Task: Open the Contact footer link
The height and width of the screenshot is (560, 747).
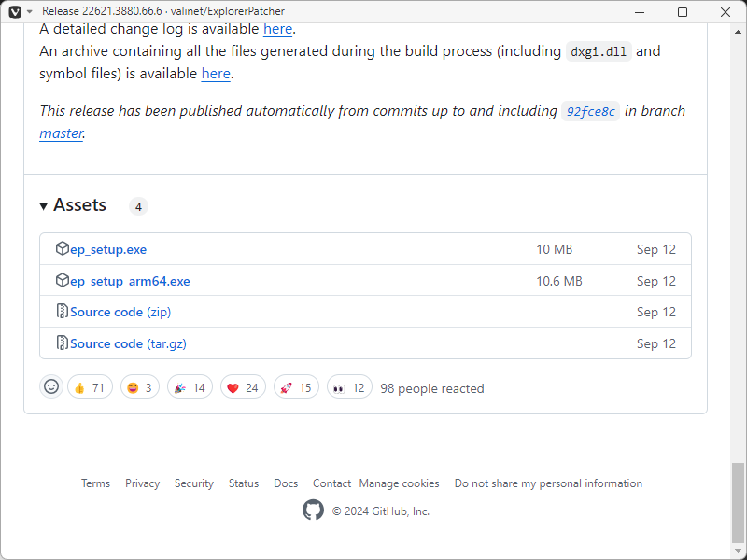Action: coord(331,483)
